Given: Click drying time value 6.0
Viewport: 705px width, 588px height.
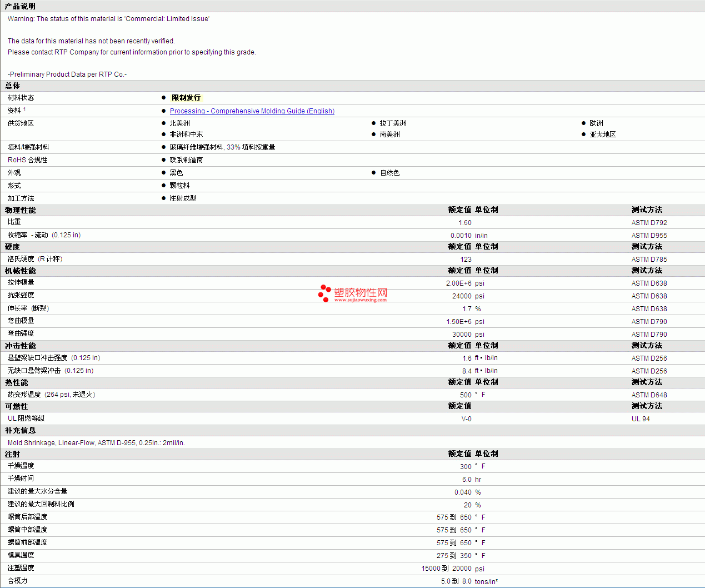Looking at the screenshot, I should pos(467,480).
